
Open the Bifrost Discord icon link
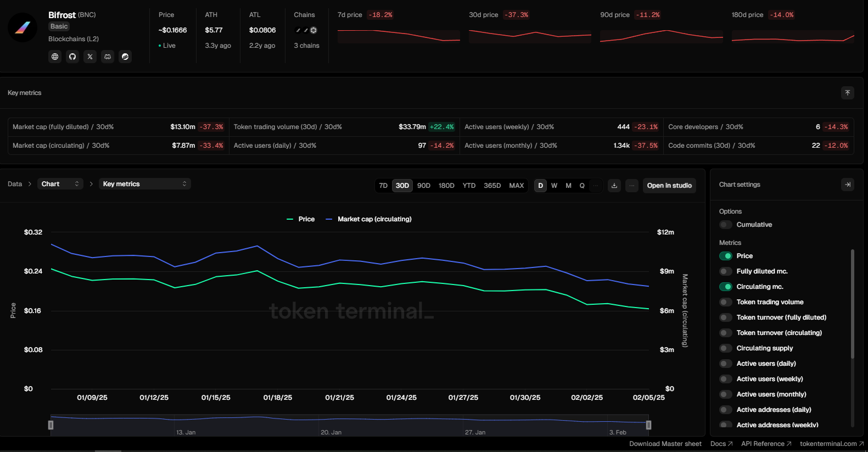(108, 57)
